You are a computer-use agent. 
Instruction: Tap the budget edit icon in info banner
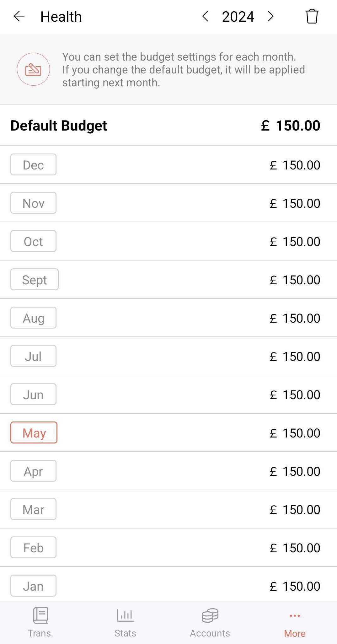(x=33, y=69)
